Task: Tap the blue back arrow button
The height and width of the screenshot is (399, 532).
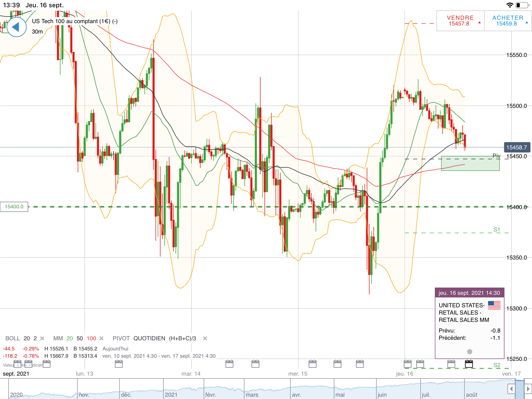Action: [16, 27]
